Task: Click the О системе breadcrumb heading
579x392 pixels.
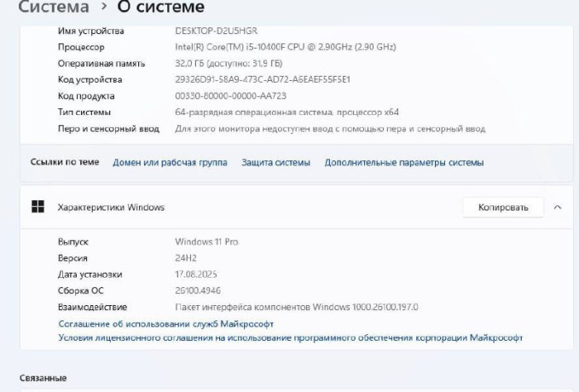Action: pos(160,7)
